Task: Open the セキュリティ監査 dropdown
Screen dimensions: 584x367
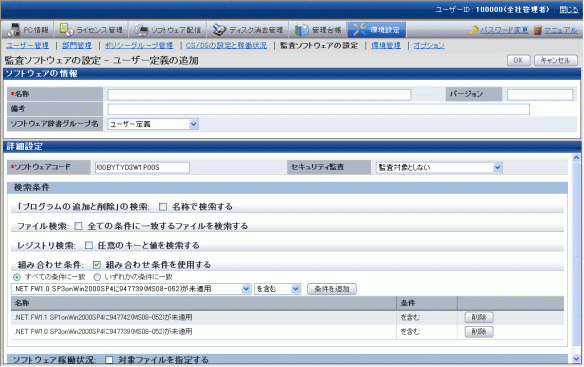Action: click(x=439, y=168)
